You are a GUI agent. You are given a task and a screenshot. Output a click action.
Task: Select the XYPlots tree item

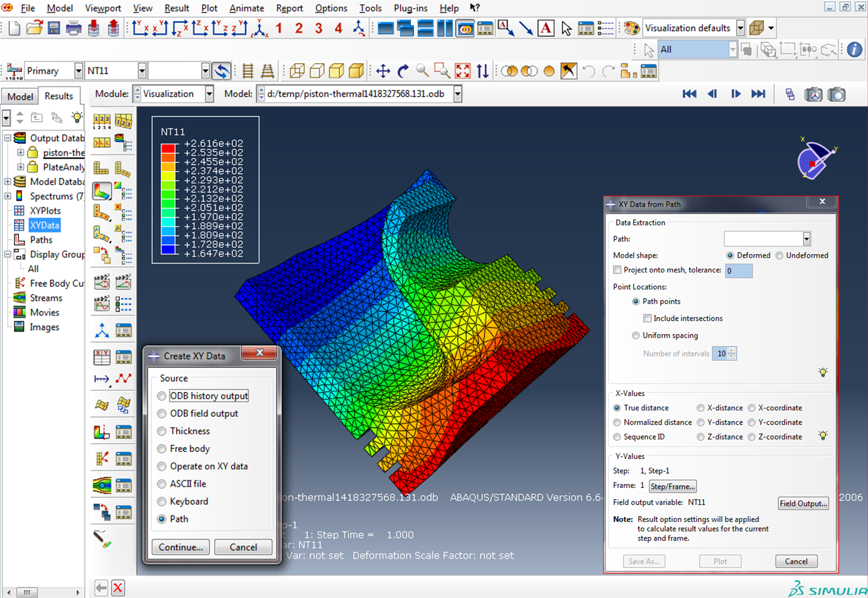(45, 211)
